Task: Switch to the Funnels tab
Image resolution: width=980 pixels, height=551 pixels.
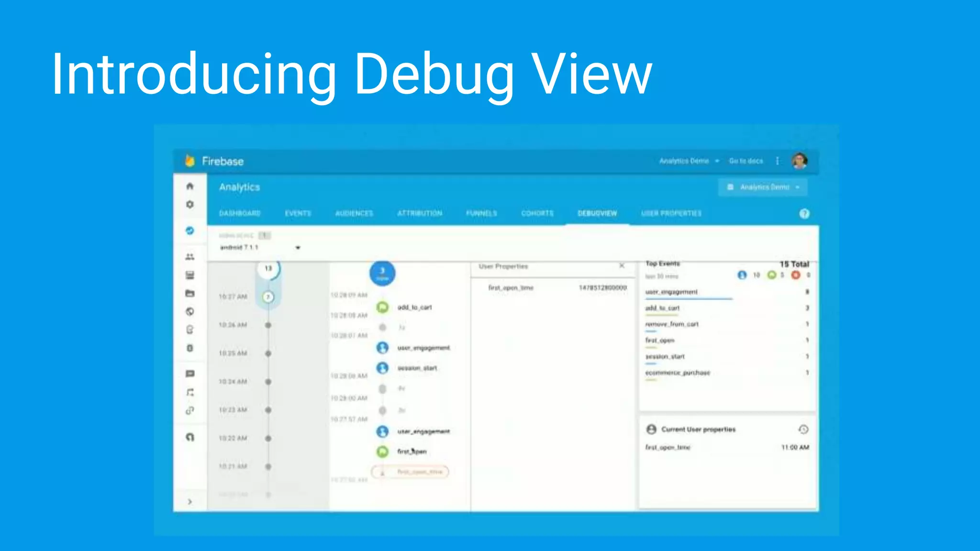Action: pos(481,213)
